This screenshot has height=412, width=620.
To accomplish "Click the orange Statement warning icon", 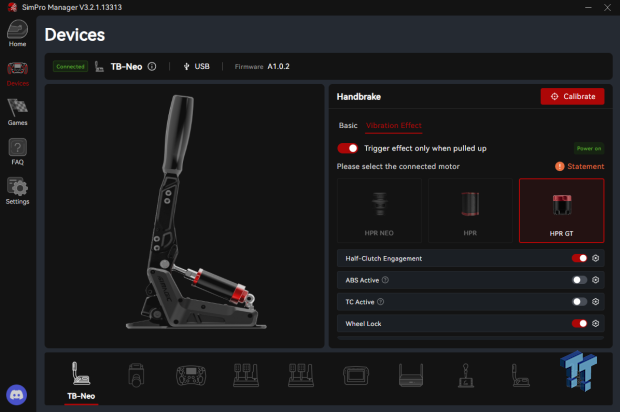I will pos(560,166).
